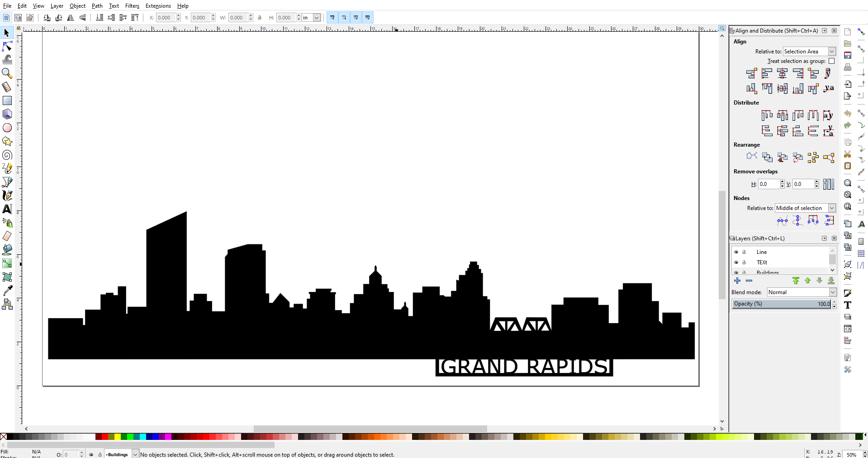
Task: Select the Calligraphy tool
Action: tap(7, 196)
